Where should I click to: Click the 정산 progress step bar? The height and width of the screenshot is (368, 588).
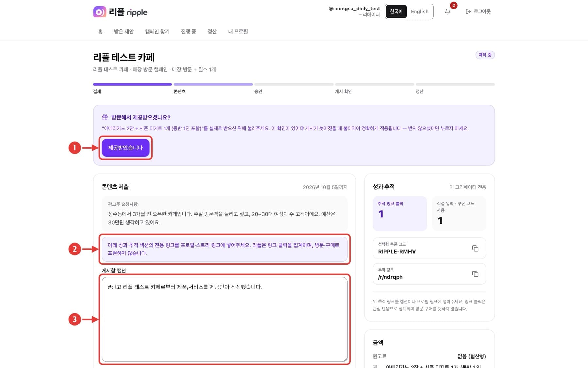[x=455, y=84]
